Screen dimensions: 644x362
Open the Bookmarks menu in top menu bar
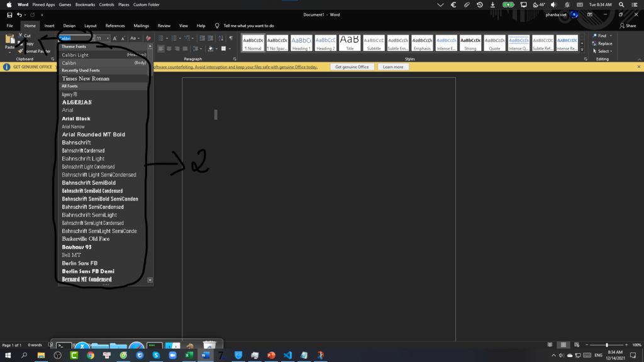tap(85, 4)
